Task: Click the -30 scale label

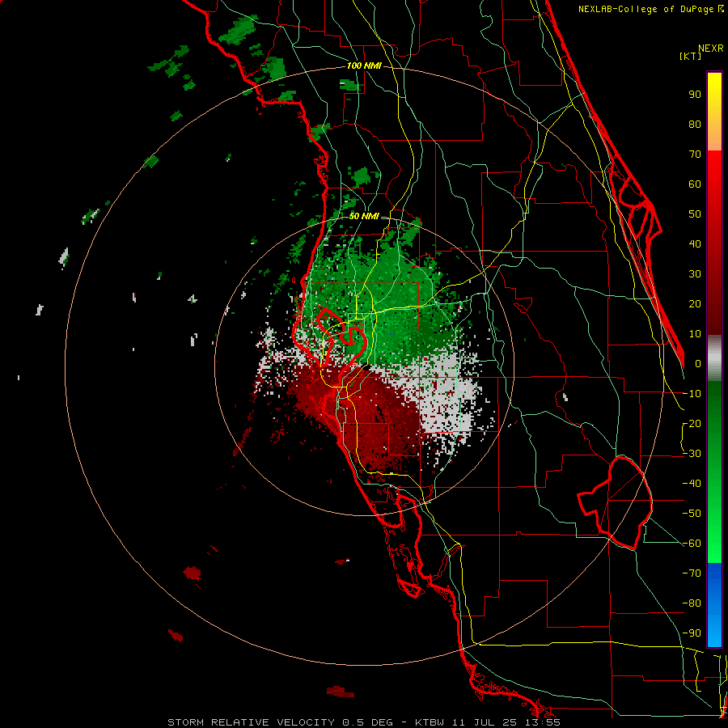Action: click(x=692, y=454)
